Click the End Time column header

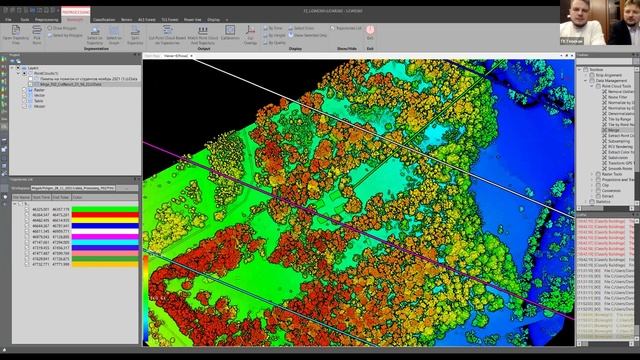point(60,198)
